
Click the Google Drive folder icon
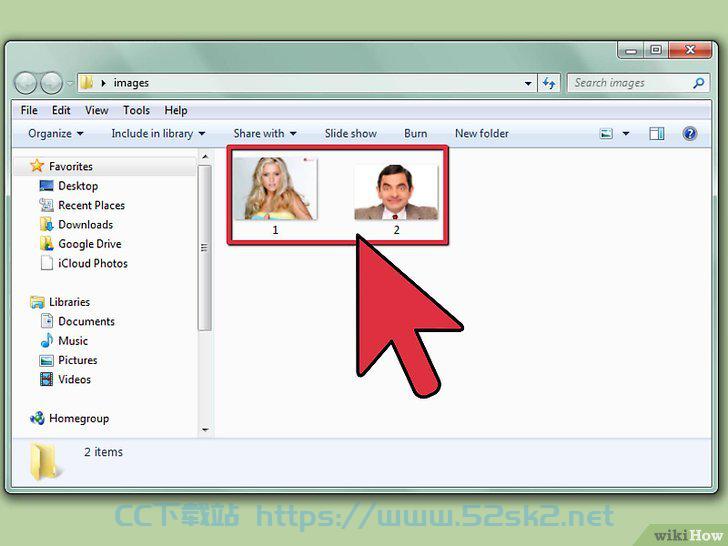(46, 244)
